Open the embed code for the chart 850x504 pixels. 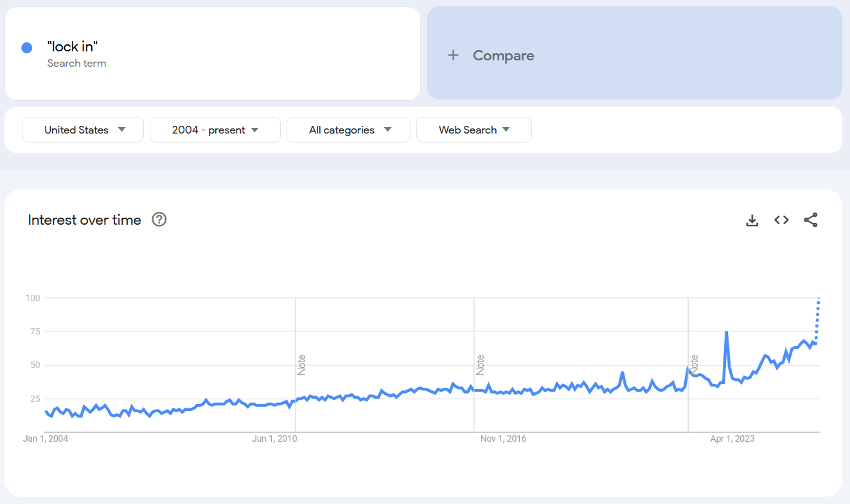pos(781,220)
